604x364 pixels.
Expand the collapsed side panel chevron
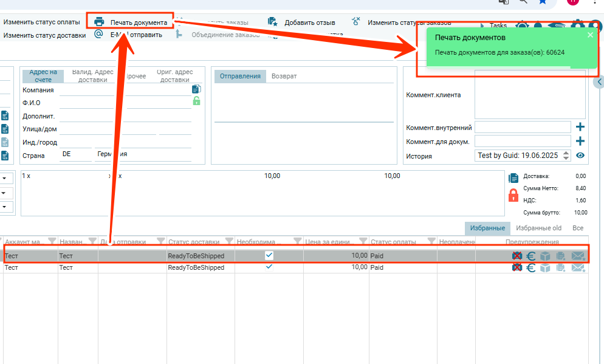coord(599,81)
